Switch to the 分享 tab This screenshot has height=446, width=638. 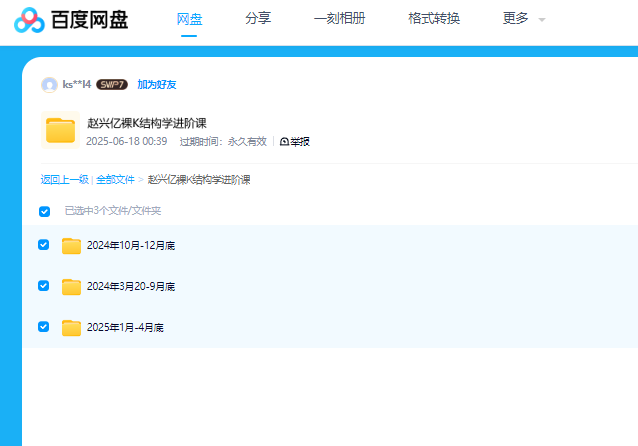(x=257, y=18)
